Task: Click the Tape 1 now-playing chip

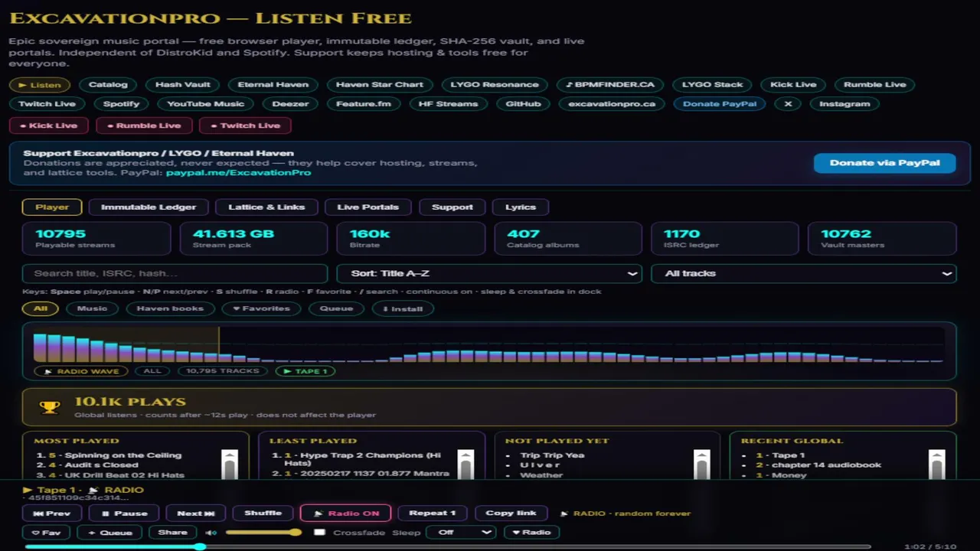Action: tap(305, 371)
